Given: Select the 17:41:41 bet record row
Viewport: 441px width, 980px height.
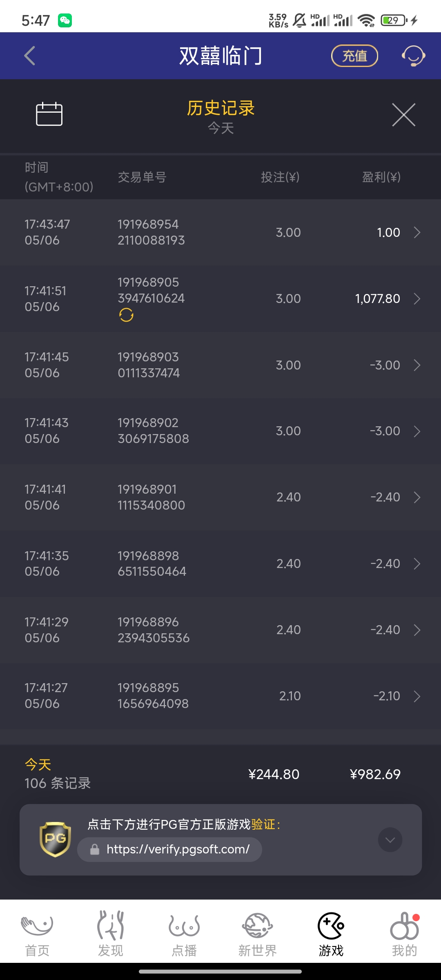Looking at the screenshot, I should (x=220, y=497).
